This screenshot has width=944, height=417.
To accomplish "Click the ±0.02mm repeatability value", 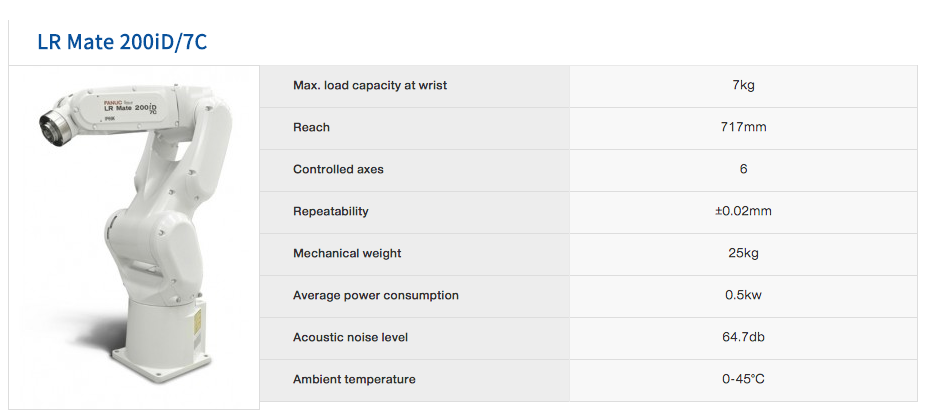I will (743, 211).
